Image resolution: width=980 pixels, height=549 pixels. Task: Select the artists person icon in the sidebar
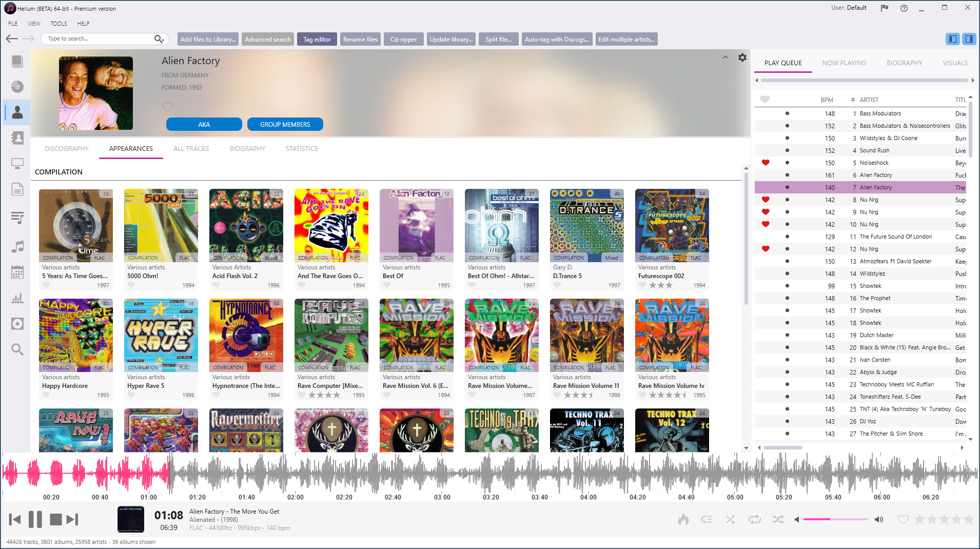tap(17, 112)
